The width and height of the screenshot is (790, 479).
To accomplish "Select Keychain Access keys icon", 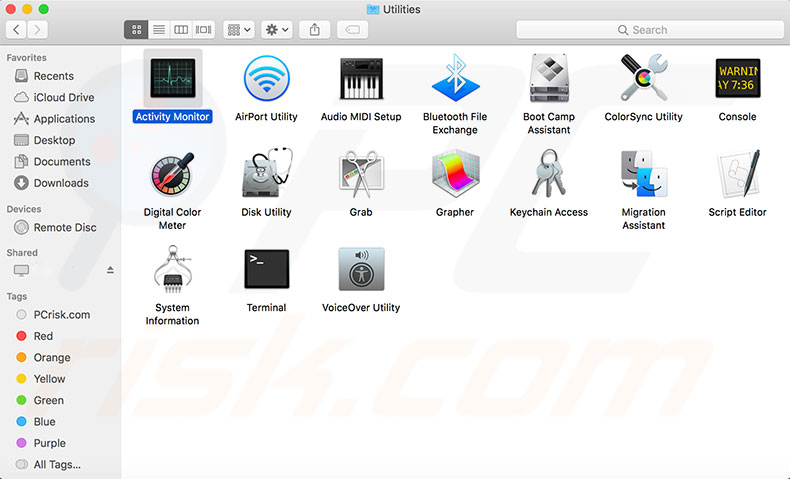I will coord(549,173).
